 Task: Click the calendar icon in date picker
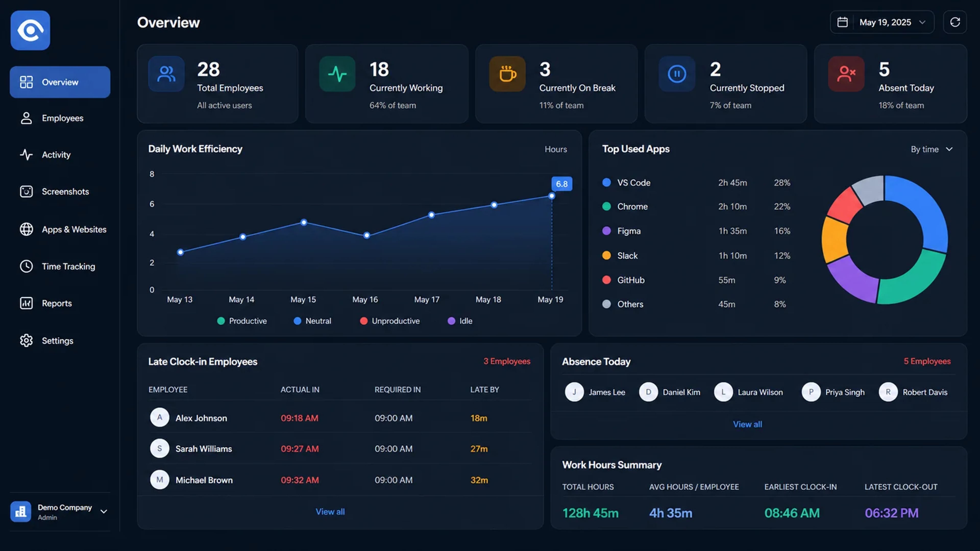click(842, 22)
